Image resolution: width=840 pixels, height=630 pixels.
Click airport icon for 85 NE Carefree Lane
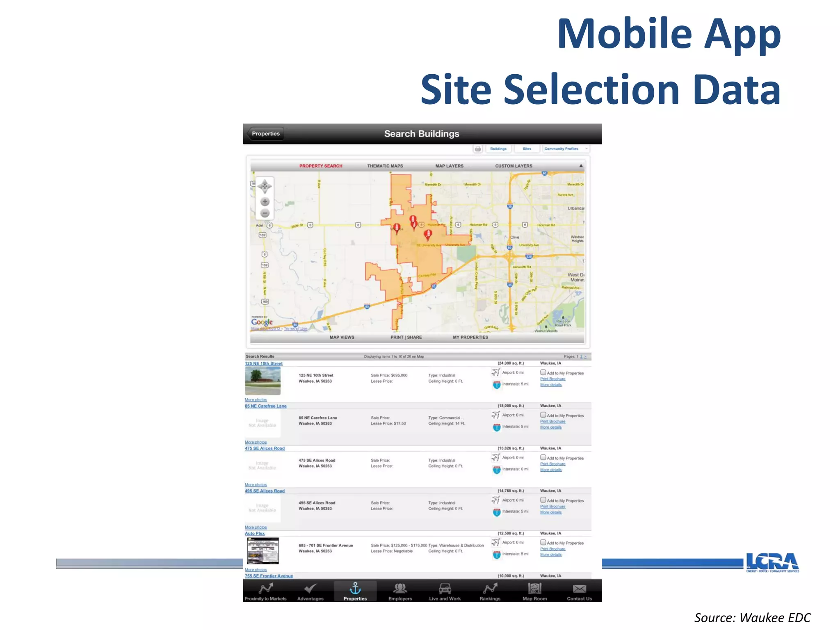496,415
